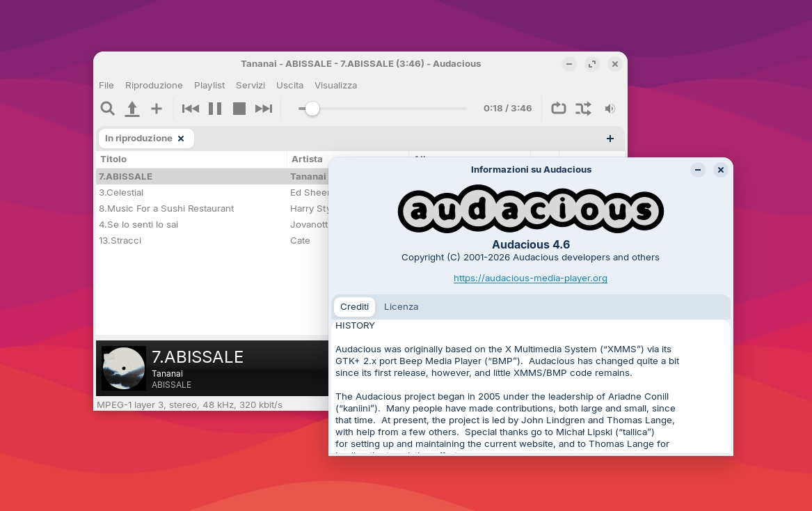Maximize the main Audacious window
This screenshot has height=511, width=812.
592,64
